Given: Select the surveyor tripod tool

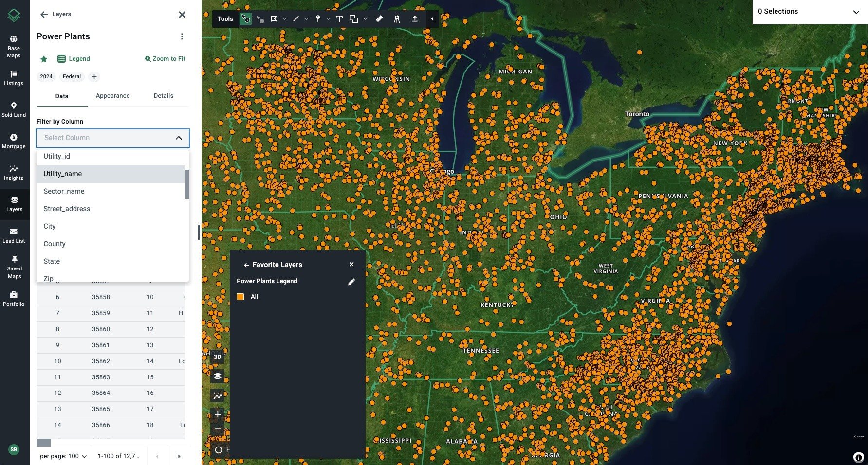Looking at the screenshot, I should click(x=397, y=19).
